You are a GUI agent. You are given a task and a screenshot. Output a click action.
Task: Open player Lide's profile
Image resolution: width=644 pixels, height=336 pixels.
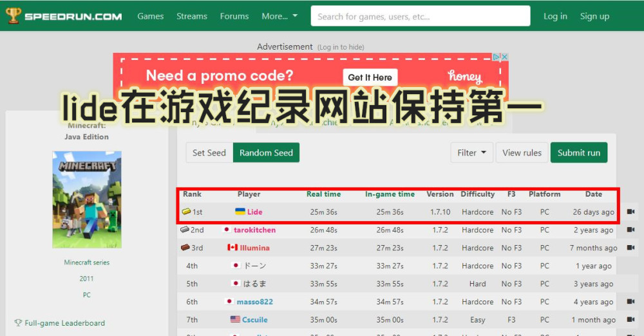pos(254,212)
